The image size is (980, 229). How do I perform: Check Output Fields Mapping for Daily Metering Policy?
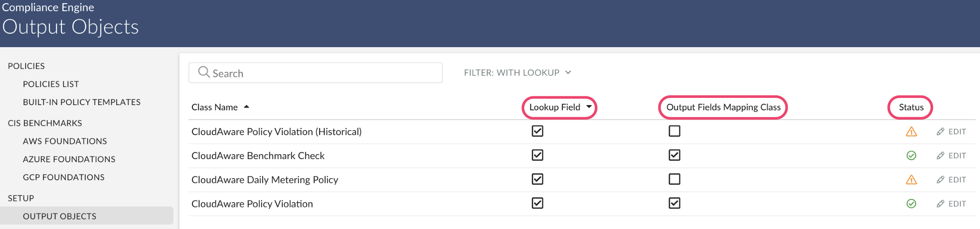click(674, 179)
